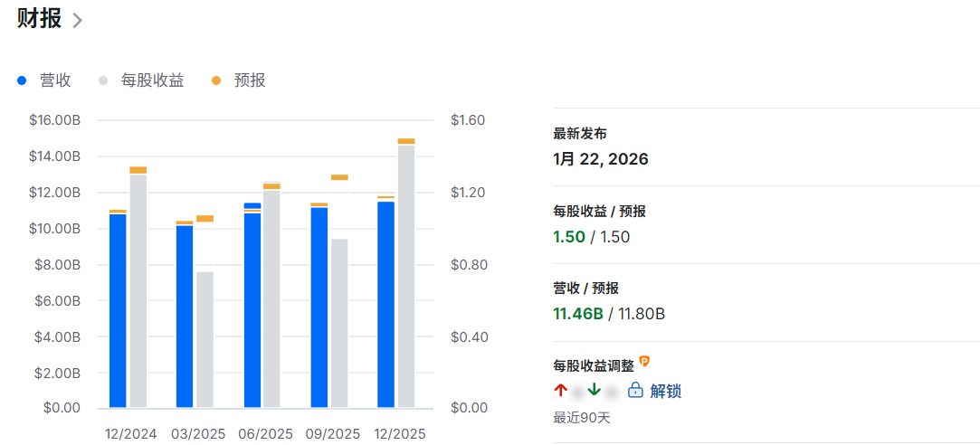
Task: Click the red upward revision arrow
Action: coord(560,390)
